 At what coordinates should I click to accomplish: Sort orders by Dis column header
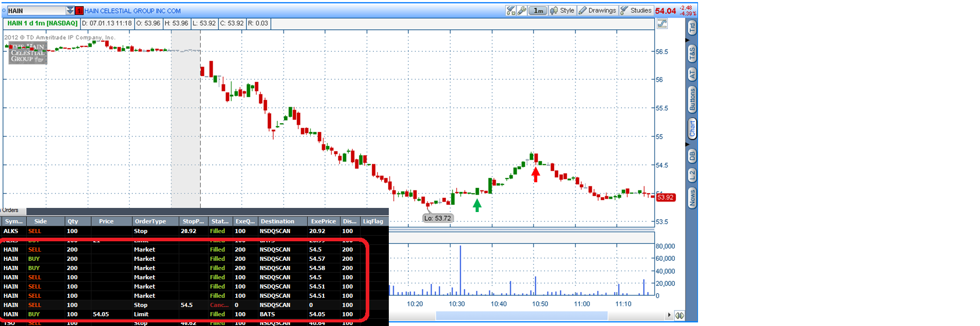pos(350,221)
